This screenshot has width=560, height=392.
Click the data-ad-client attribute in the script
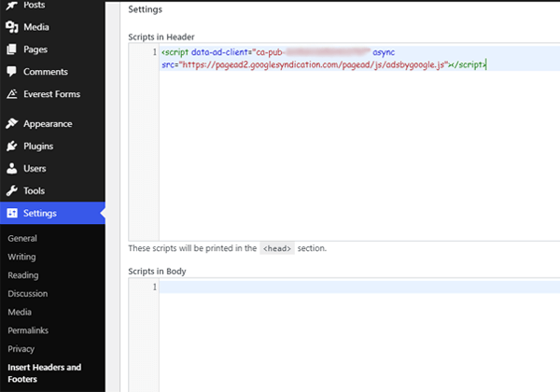(x=219, y=52)
